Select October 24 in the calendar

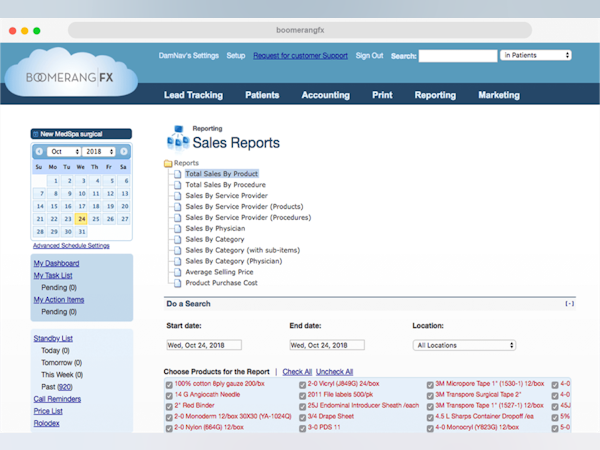pyautogui.click(x=82, y=219)
